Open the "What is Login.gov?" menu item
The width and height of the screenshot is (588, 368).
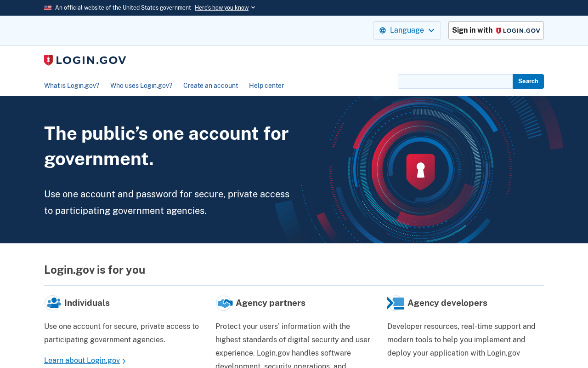[x=72, y=86]
